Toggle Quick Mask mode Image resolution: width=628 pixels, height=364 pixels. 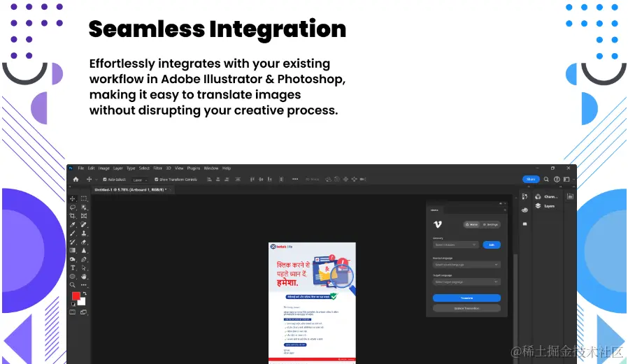coord(73,312)
